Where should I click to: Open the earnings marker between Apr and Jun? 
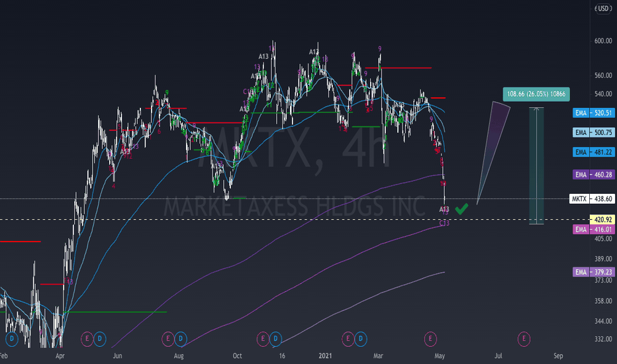[87, 339]
